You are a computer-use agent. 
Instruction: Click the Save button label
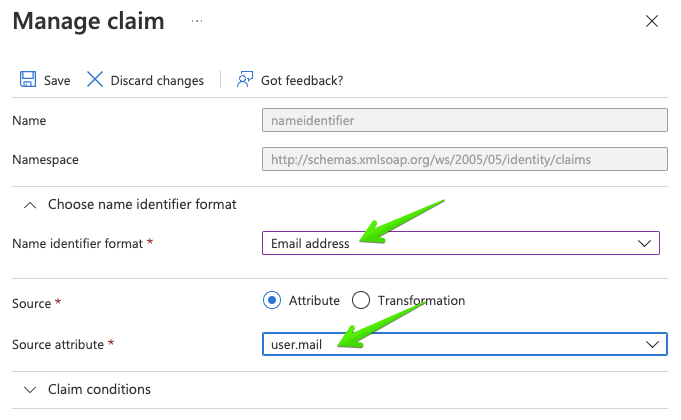pyautogui.click(x=57, y=80)
